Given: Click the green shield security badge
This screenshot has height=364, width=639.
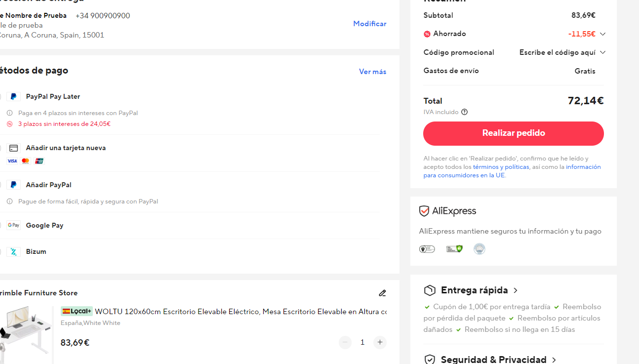Looking at the screenshot, I should point(454,249).
